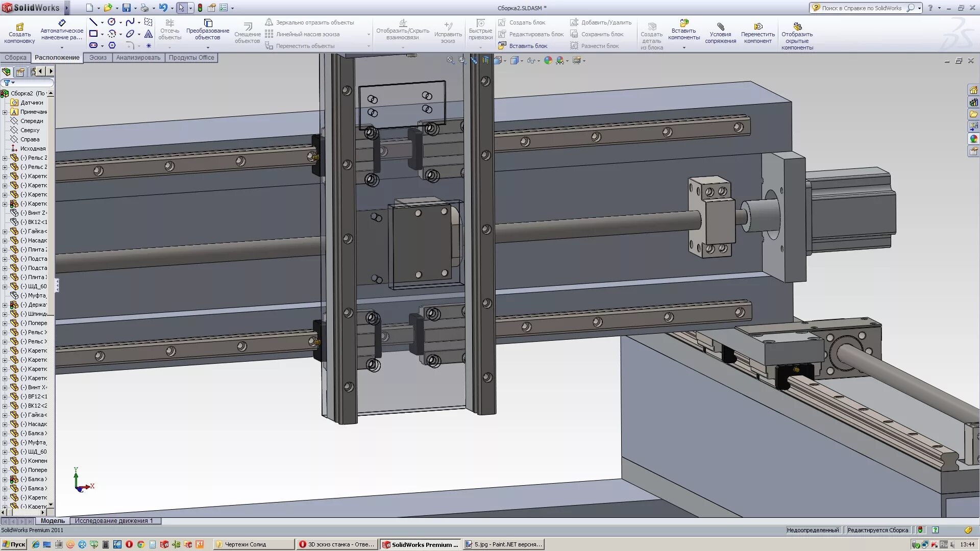Open the Анализировать tab
Image resolution: width=980 pixels, height=551 pixels.
tap(138, 58)
